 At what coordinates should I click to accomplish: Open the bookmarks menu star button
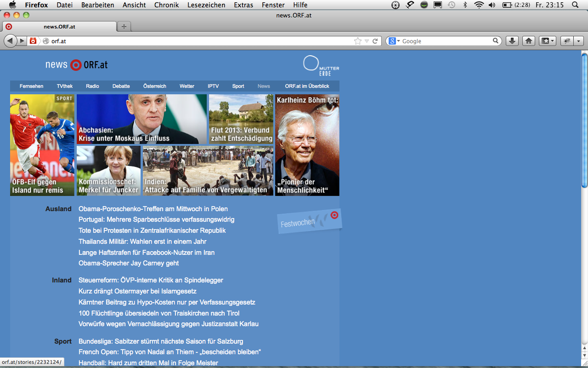[x=548, y=41]
